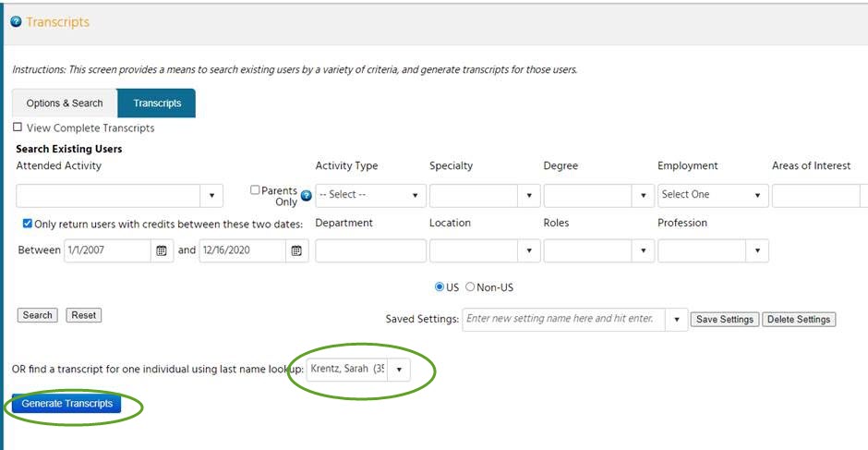
Task: Check the View Complete Transcripts checkbox
Action: pyautogui.click(x=18, y=128)
